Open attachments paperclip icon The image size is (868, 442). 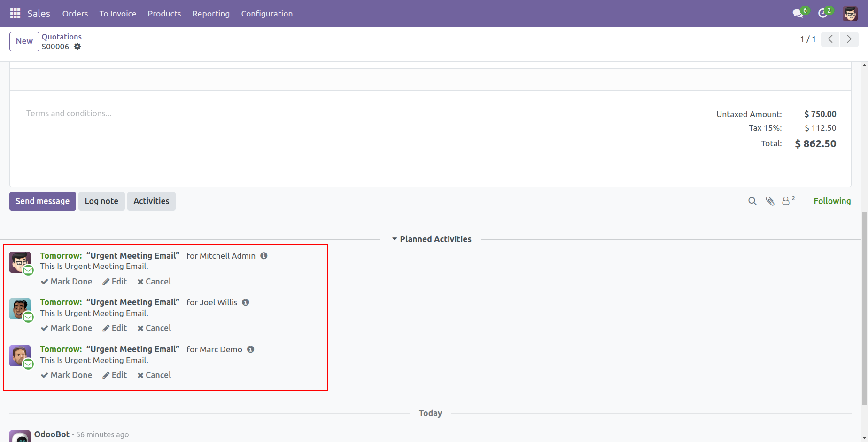770,201
